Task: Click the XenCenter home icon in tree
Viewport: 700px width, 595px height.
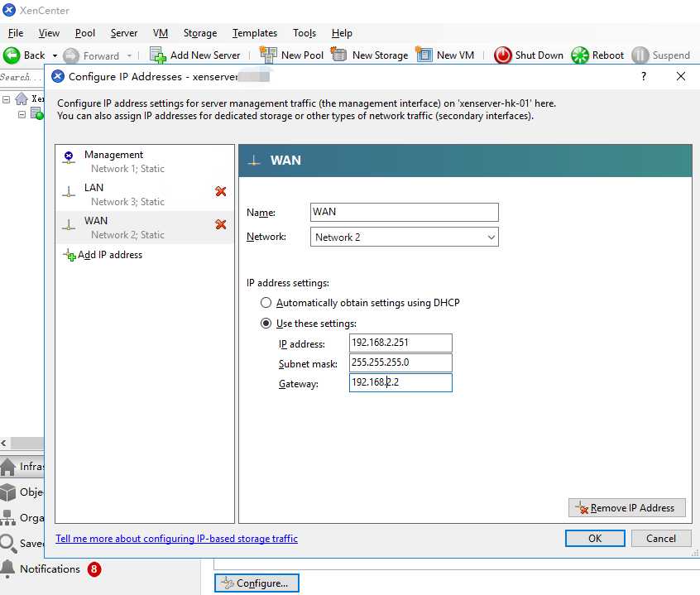Action: pos(22,98)
